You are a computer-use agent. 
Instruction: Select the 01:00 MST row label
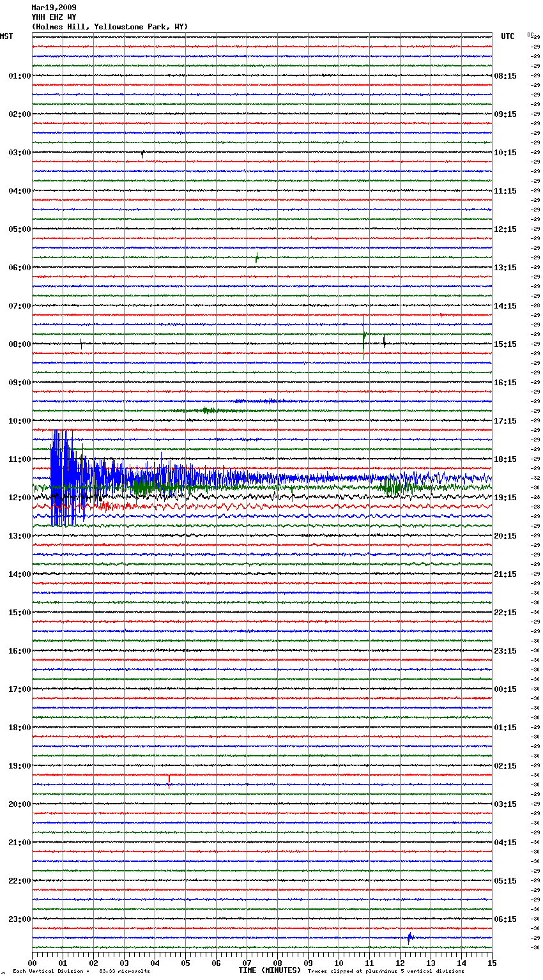pyautogui.click(x=19, y=76)
